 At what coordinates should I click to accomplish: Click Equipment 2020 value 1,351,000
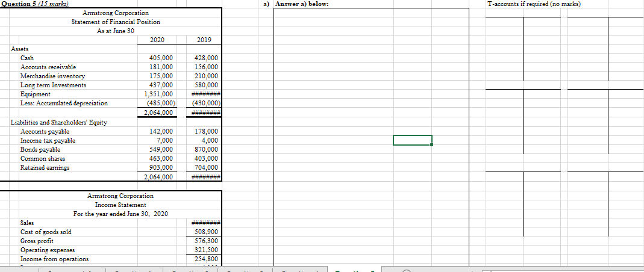[x=158, y=94]
